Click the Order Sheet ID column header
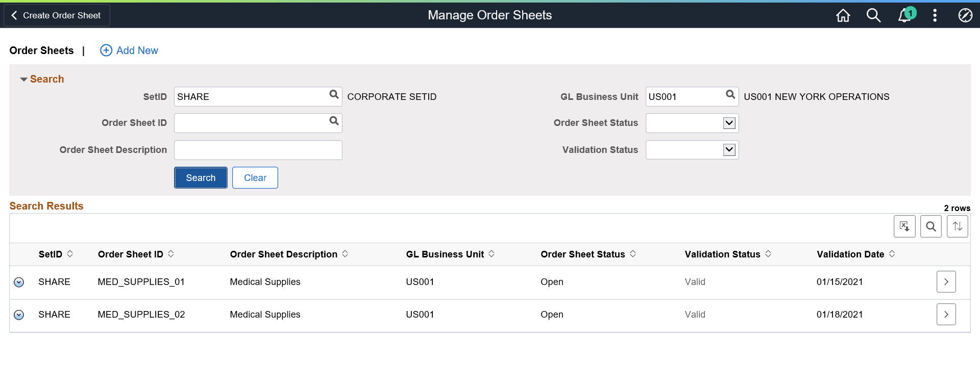 pos(131,254)
